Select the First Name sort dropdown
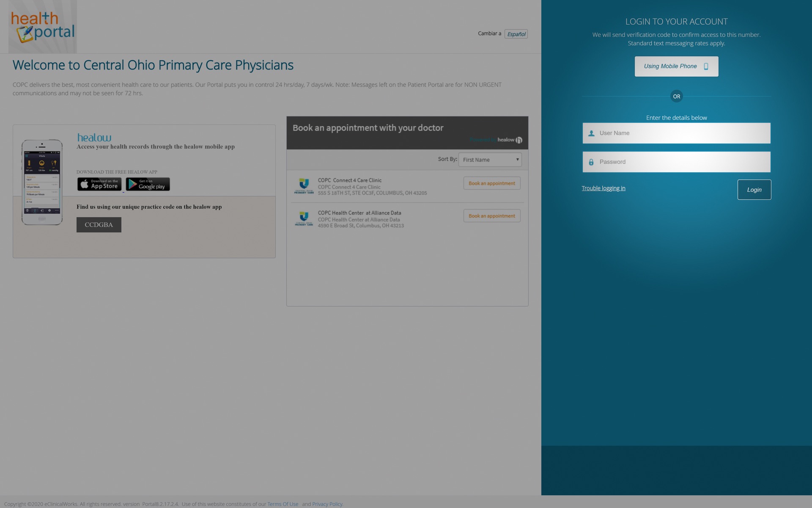812x508 pixels. [x=490, y=159]
